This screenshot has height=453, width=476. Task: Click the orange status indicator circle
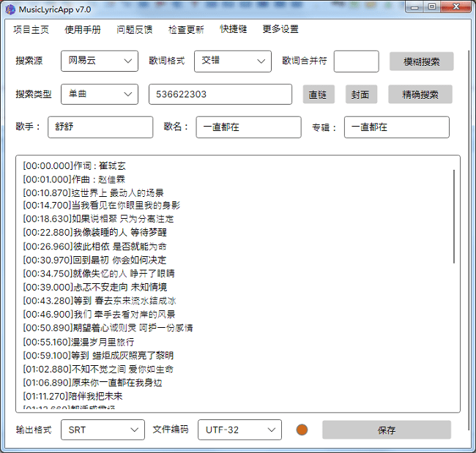(x=302, y=430)
